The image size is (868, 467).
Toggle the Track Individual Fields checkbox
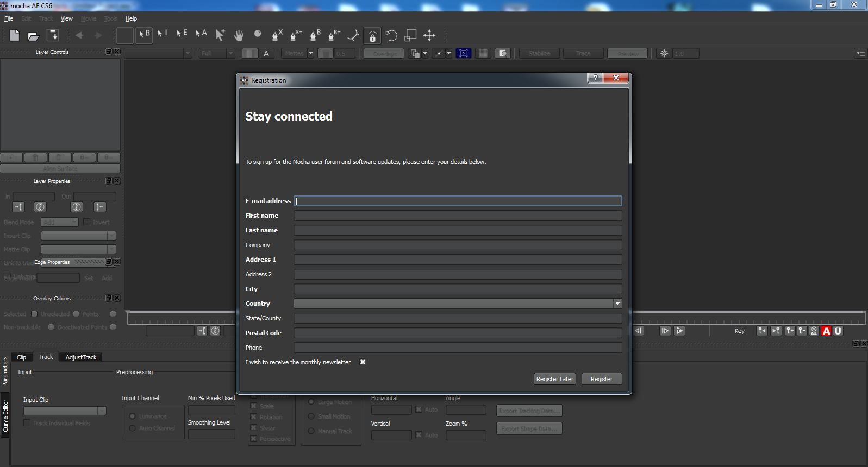(27, 423)
